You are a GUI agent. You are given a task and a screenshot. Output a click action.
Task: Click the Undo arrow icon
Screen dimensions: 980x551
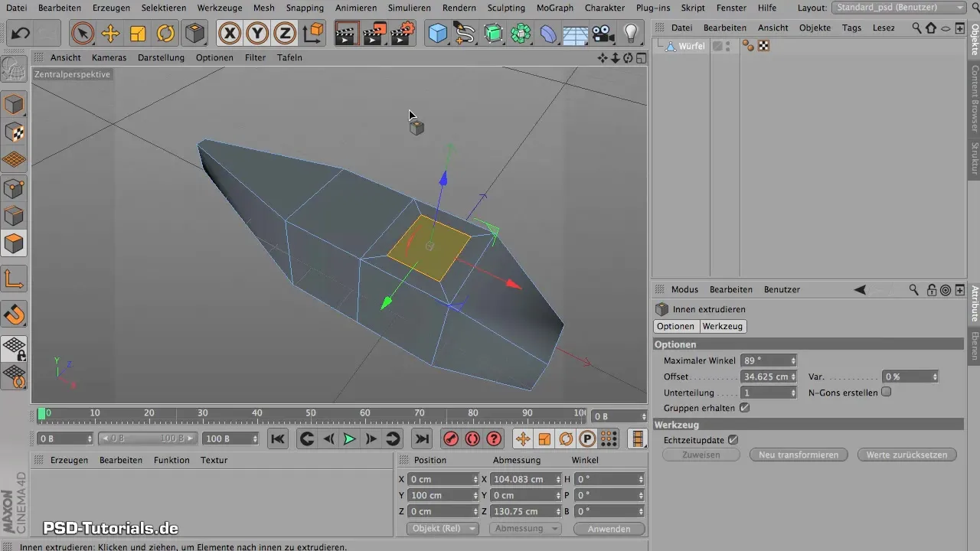[x=21, y=34]
